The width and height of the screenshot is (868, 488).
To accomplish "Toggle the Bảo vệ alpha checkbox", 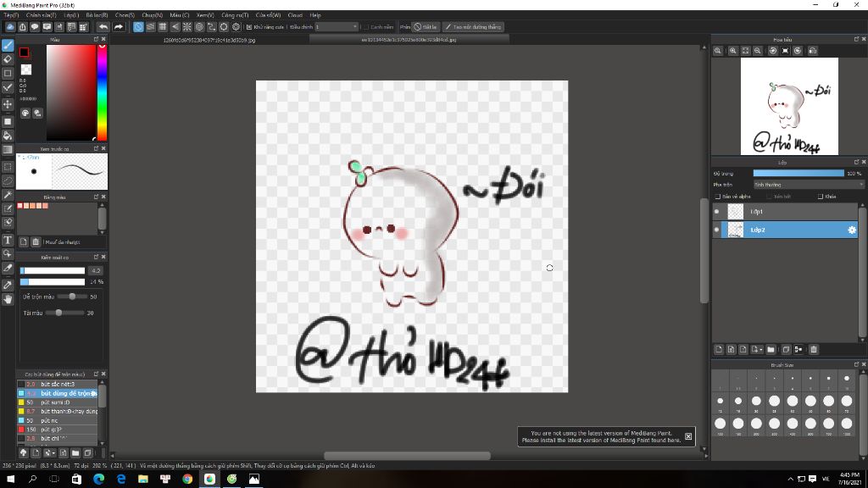I will tap(718, 197).
